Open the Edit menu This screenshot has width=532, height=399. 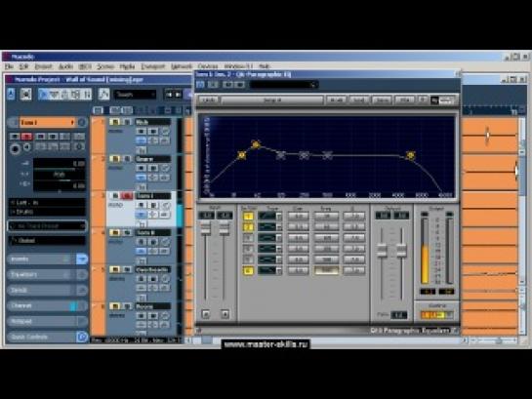[x=23, y=66]
